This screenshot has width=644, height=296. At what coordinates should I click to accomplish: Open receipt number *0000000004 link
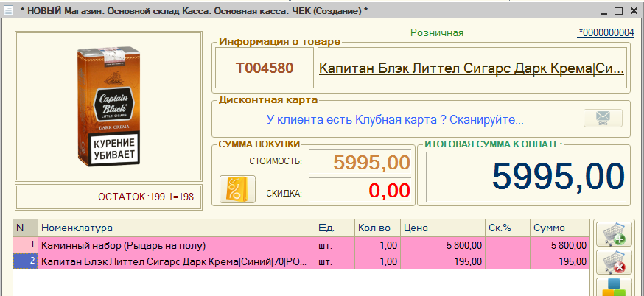click(x=606, y=33)
